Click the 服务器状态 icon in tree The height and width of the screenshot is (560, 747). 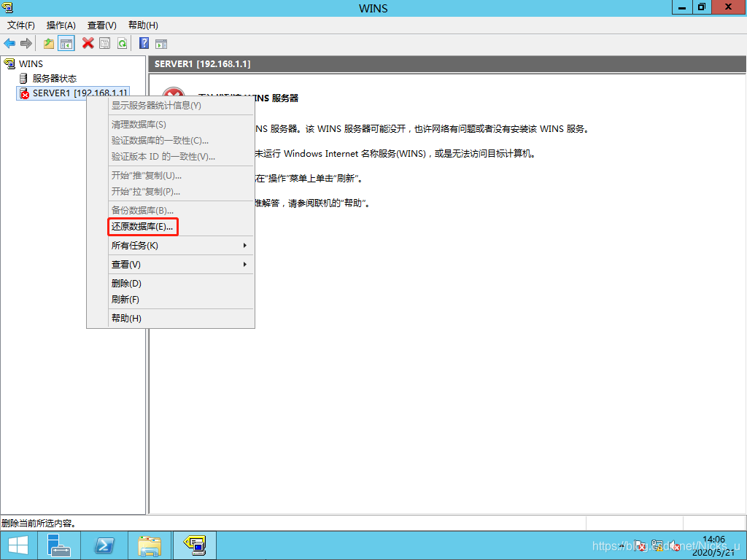(23, 78)
